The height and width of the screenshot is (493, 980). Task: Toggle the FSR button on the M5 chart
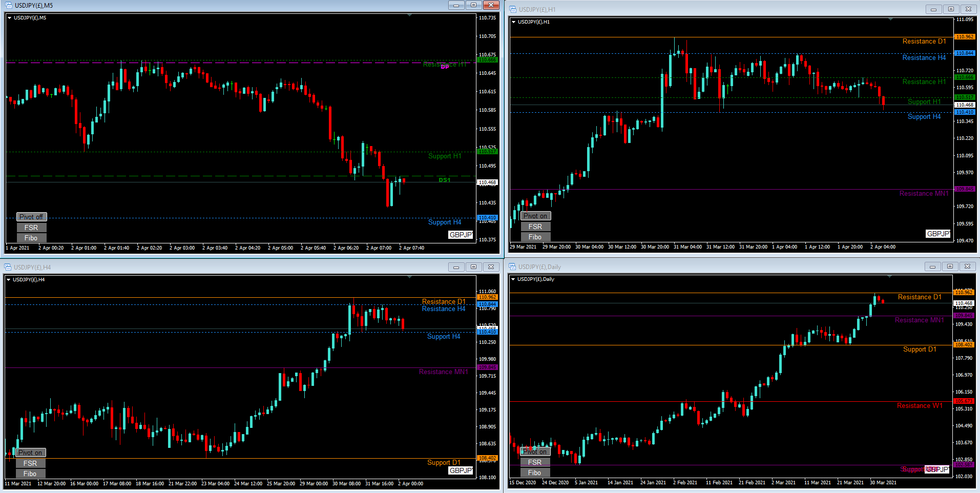coord(32,228)
